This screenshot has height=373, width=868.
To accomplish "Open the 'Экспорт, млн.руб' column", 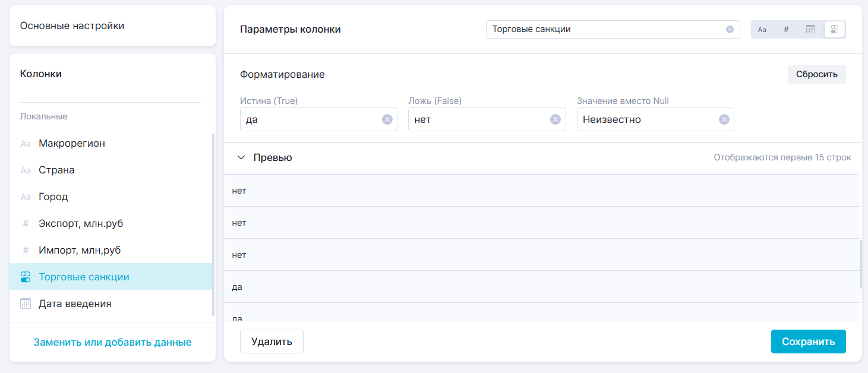I will point(81,223).
